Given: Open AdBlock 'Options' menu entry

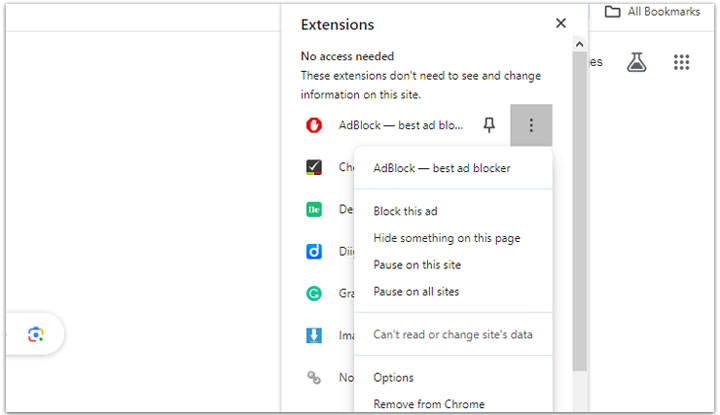Looking at the screenshot, I should [393, 378].
